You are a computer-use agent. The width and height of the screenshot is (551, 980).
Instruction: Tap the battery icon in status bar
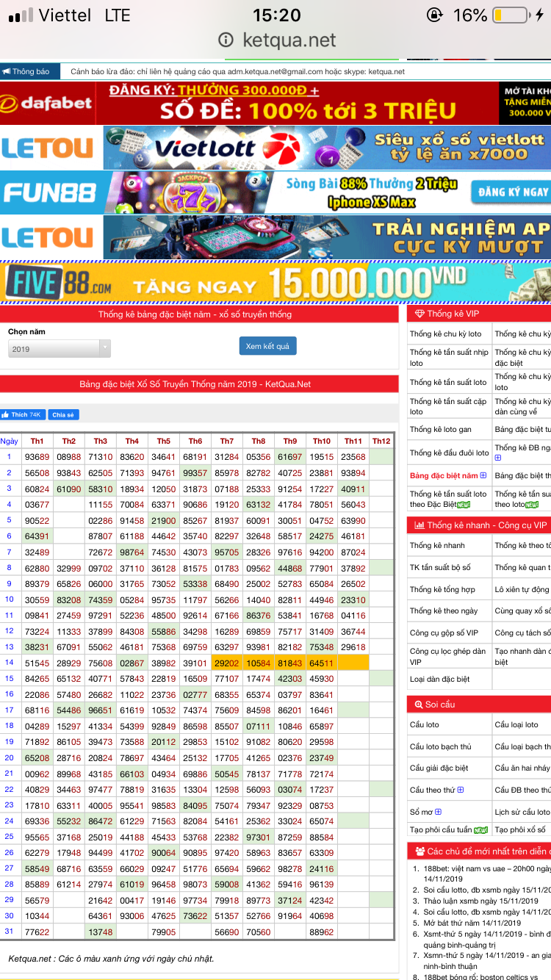point(511,15)
